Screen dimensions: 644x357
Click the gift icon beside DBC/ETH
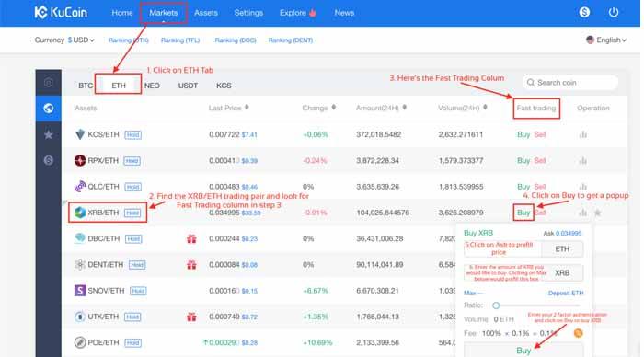191,238
